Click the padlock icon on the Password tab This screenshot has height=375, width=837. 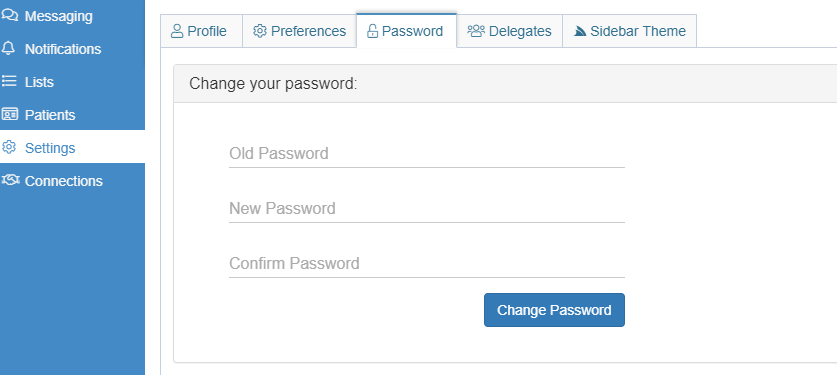(x=372, y=31)
